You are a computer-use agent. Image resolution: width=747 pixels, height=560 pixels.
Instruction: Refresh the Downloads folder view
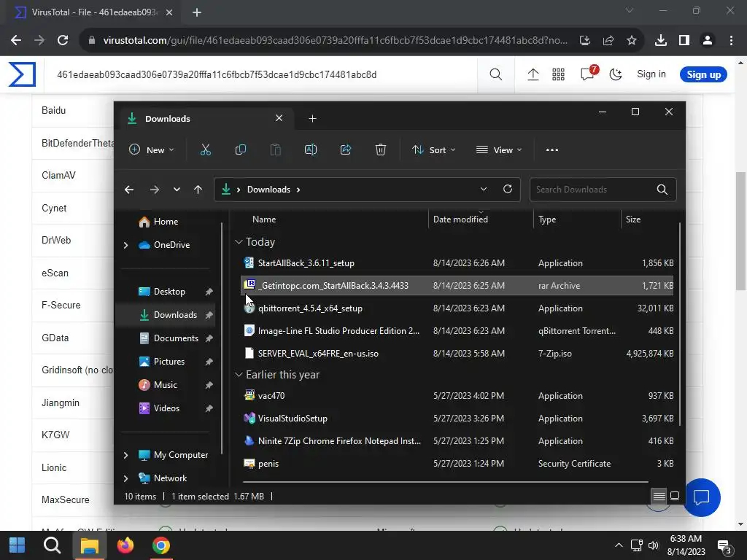point(508,189)
